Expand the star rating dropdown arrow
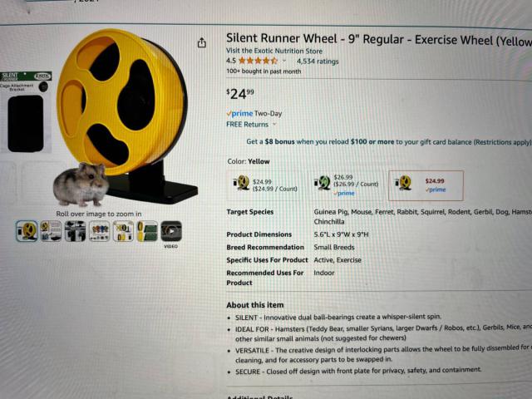This screenshot has width=532, height=399. coord(284,61)
